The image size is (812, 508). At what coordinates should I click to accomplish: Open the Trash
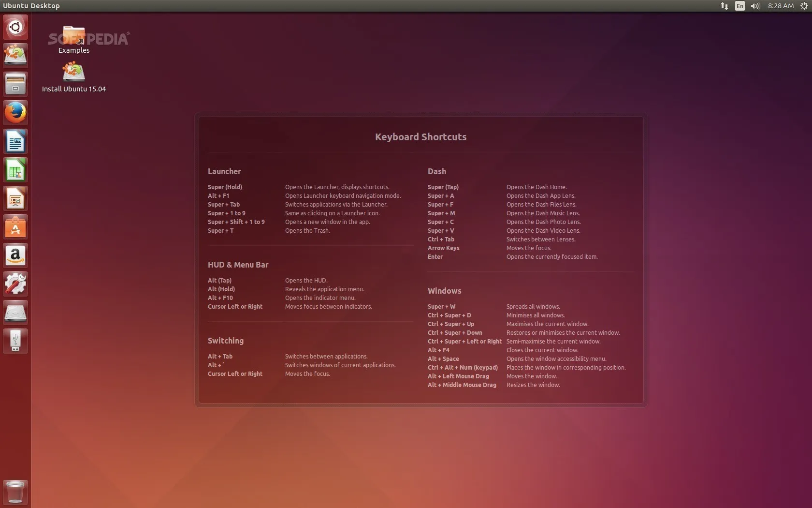click(15, 492)
